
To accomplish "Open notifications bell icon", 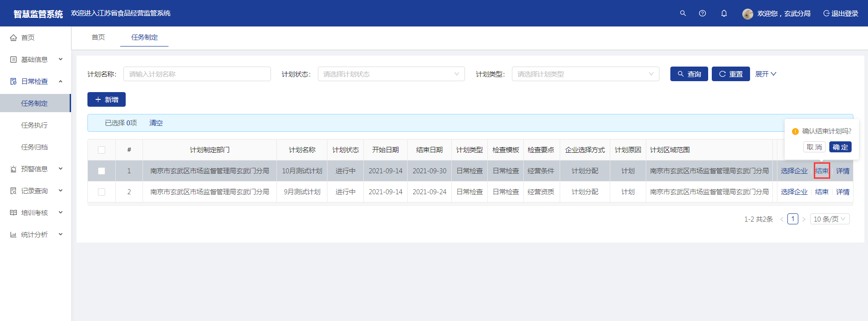I will pyautogui.click(x=724, y=13).
